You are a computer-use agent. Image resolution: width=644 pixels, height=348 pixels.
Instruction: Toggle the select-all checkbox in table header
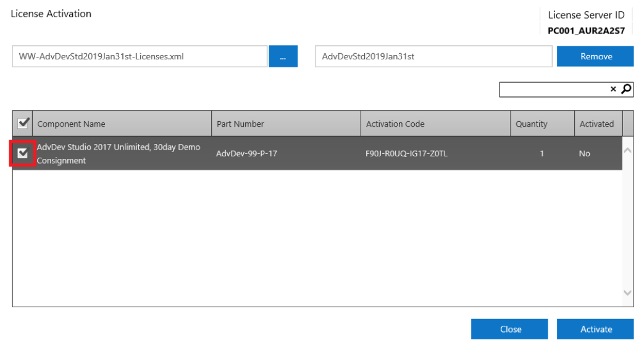click(23, 123)
